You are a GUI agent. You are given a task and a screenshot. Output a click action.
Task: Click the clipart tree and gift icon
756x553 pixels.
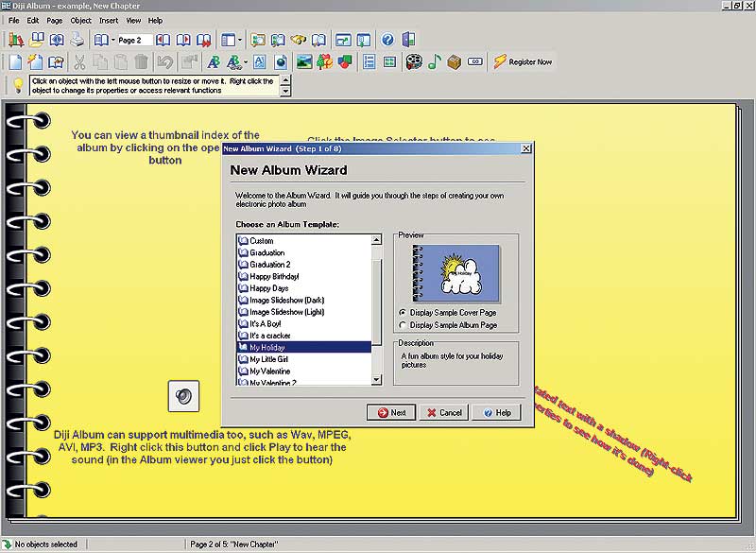click(x=324, y=61)
